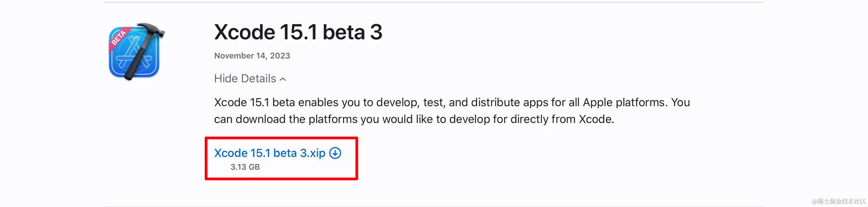Click the pink BETA ribbon on the icon
Viewport: 868px width, 207px height.
[x=119, y=37]
